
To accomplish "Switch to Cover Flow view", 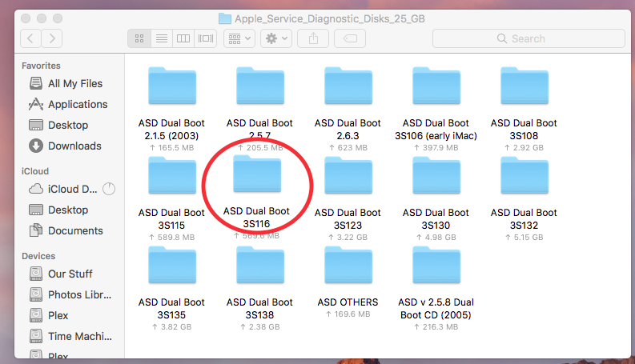I will pos(205,39).
